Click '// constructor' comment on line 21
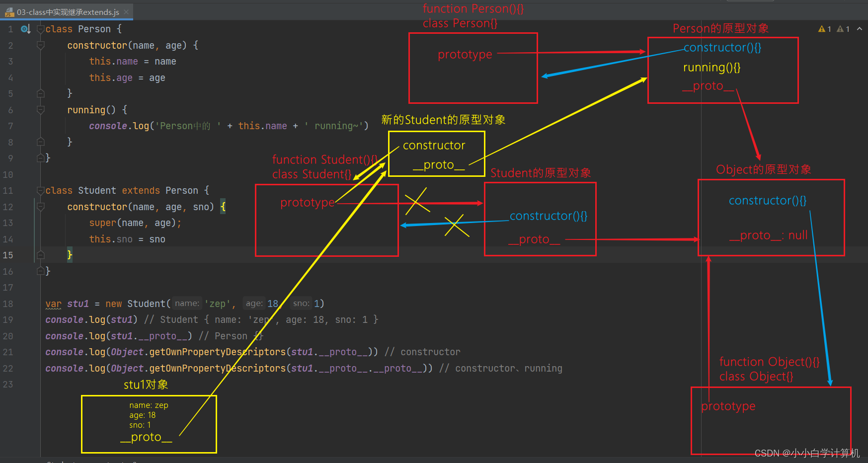868x463 pixels. point(422,352)
